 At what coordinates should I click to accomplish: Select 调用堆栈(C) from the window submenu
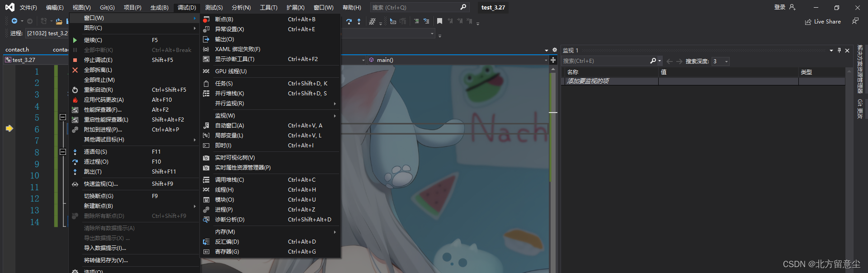coord(229,180)
